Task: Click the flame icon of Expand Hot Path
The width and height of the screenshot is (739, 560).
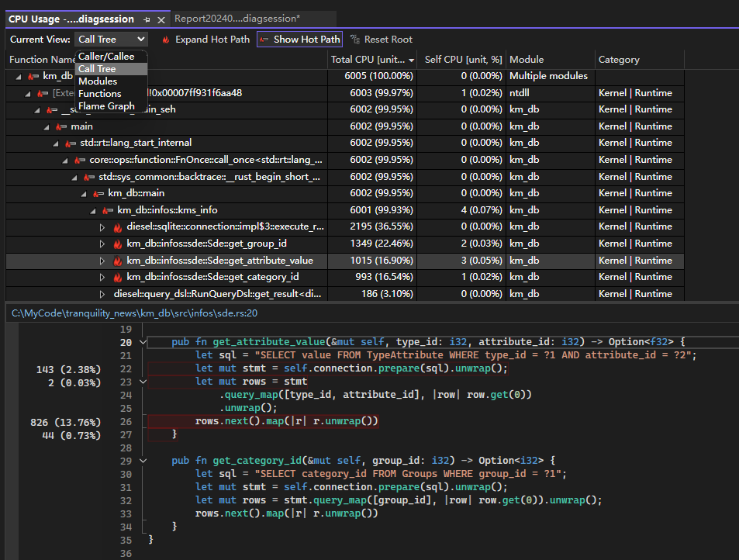Action: [166, 39]
